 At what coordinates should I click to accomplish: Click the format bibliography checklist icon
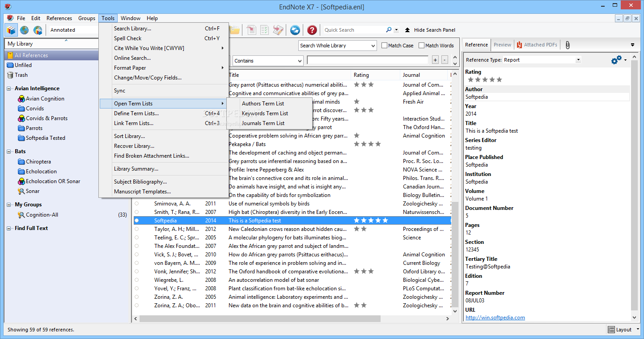pos(265,30)
